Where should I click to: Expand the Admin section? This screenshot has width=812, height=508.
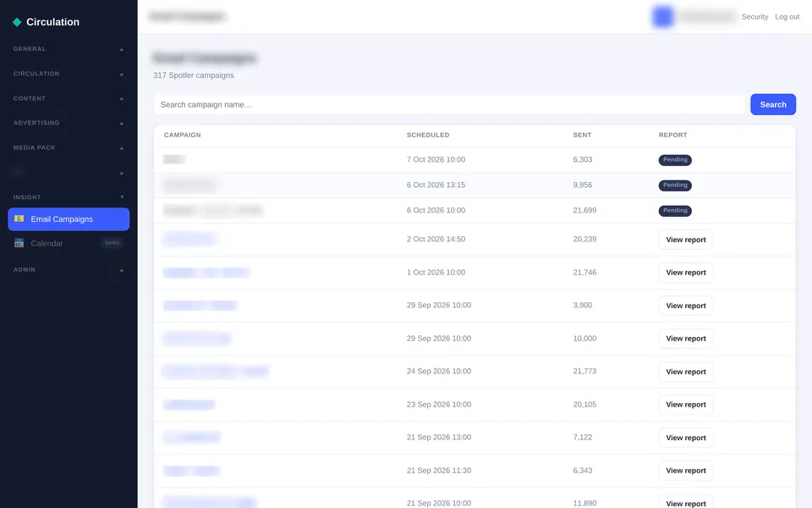(x=69, y=269)
